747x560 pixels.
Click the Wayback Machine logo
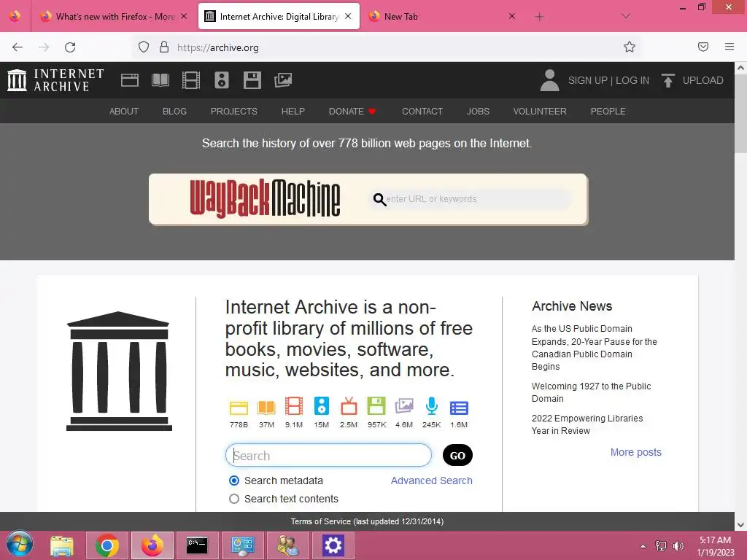tap(265, 198)
